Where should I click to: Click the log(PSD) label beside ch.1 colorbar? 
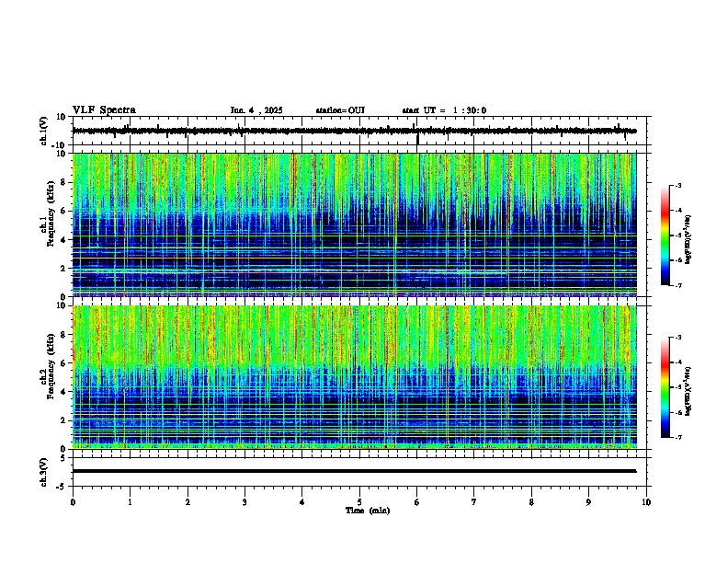688,239
